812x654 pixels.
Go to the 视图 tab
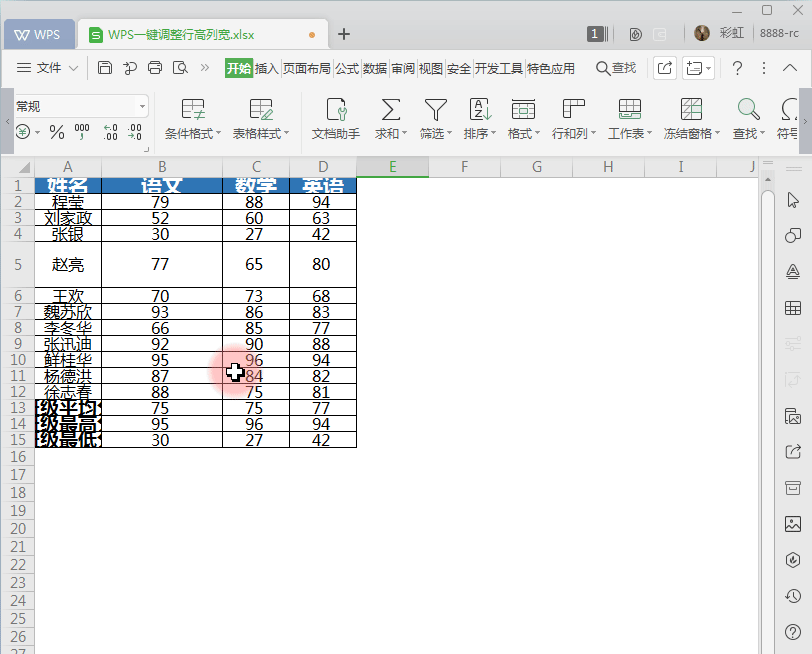pos(431,68)
